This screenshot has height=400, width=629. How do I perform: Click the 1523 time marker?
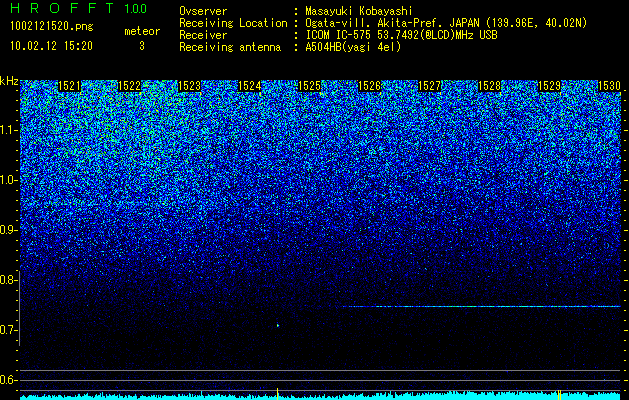189,86
